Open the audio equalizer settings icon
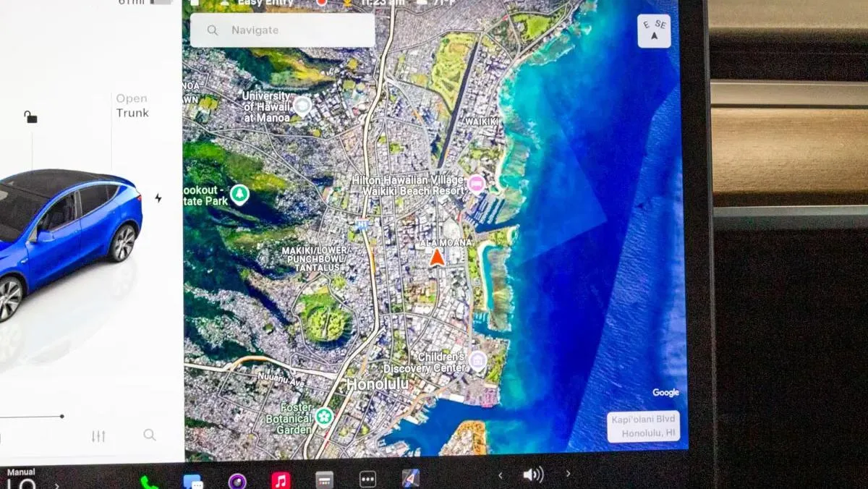The width and height of the screenshot is (868, 489). pos(98,436)
